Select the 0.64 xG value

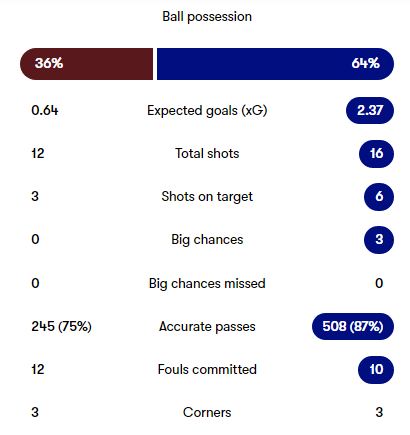(x=45, y=110)
